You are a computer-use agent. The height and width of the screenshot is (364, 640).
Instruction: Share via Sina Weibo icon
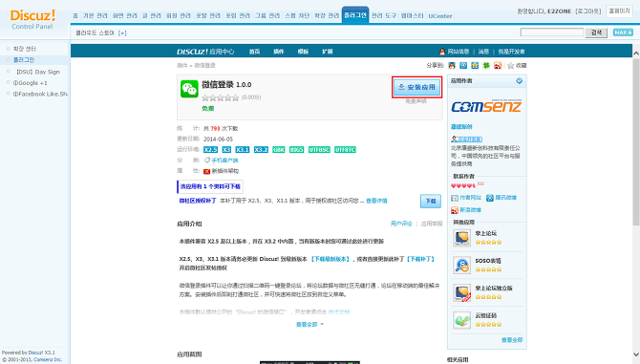point(498,65)
